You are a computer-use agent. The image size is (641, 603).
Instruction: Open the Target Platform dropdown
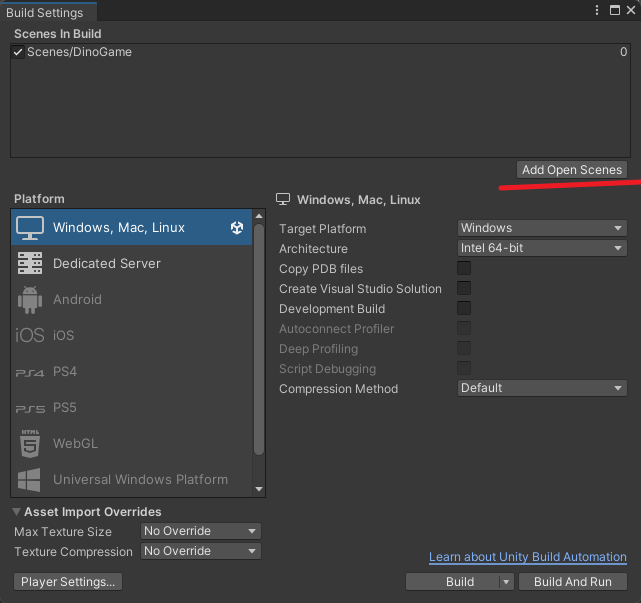[542, 228]
